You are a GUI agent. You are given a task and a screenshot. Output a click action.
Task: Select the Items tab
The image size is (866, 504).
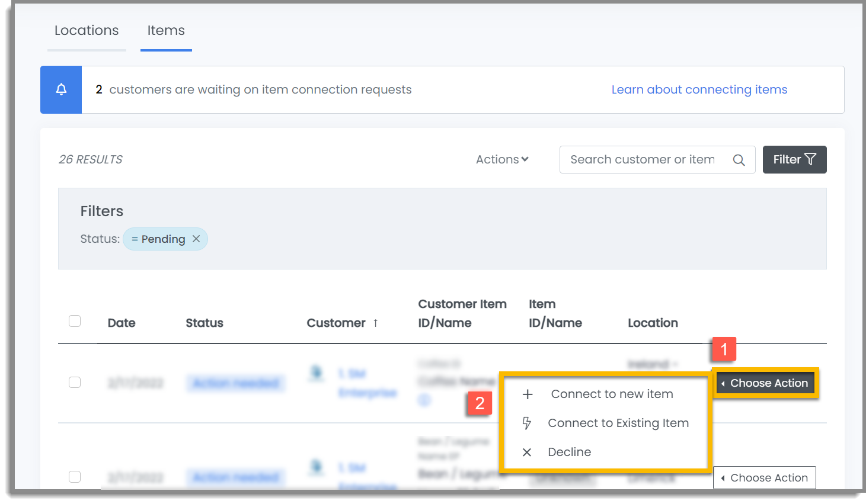tap(166, 30)
